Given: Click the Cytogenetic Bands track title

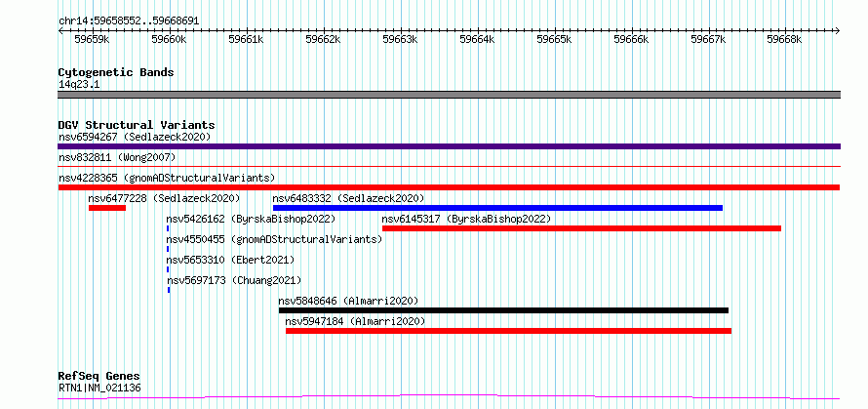Looking at the screenshot, I should tap(116, 72).
